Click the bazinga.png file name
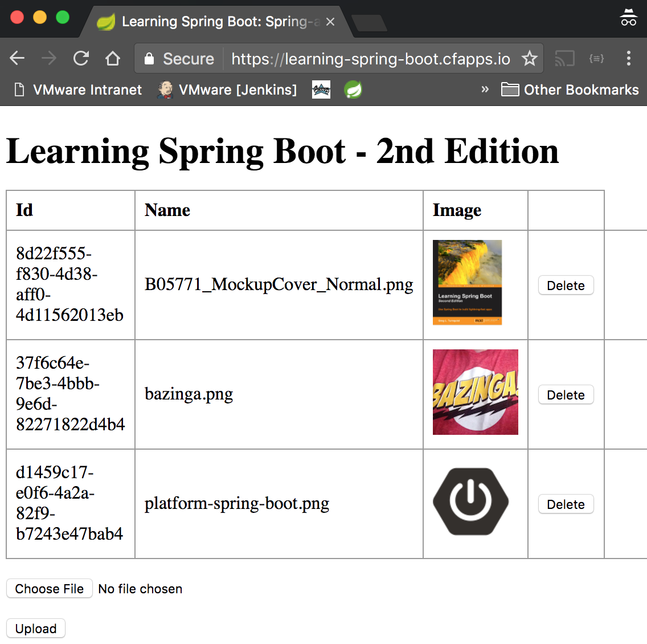 click(189, 394)
